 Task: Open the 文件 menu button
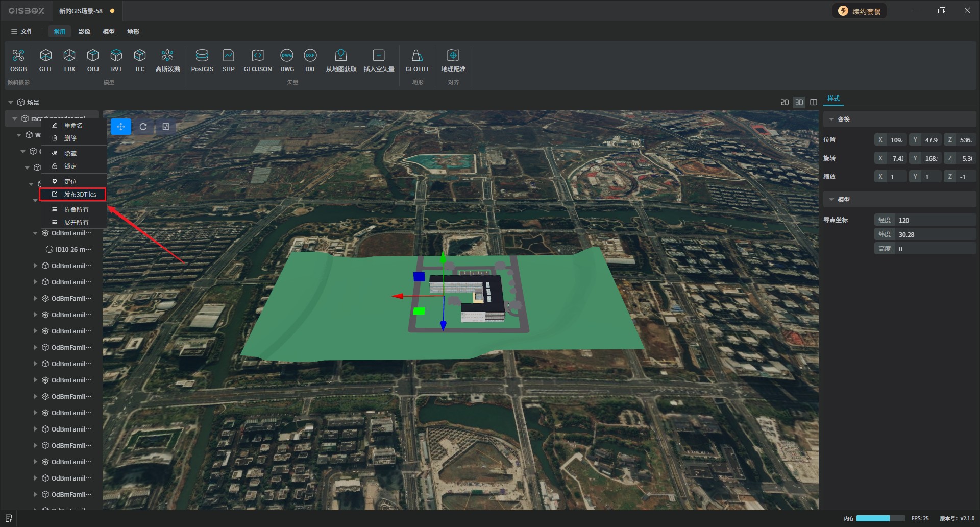22,32
